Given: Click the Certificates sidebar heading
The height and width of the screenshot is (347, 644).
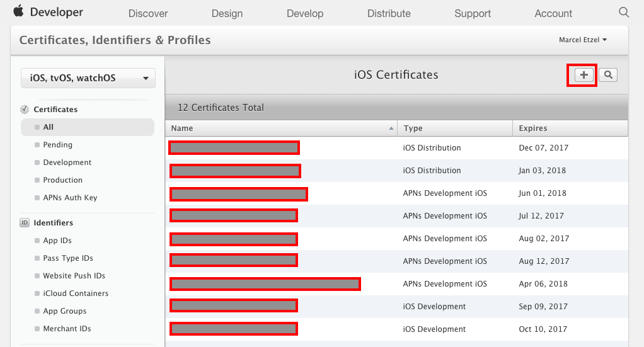Looking at the screenshot, I should point(55,110).
